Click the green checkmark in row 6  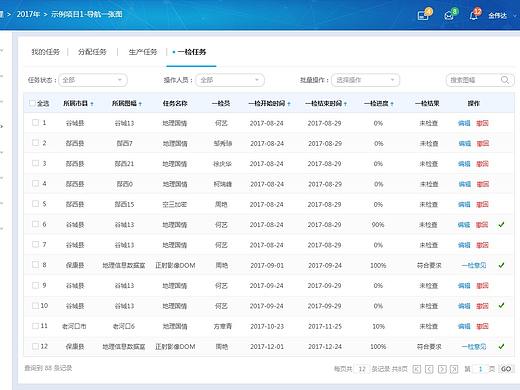[x=501, y=225]
